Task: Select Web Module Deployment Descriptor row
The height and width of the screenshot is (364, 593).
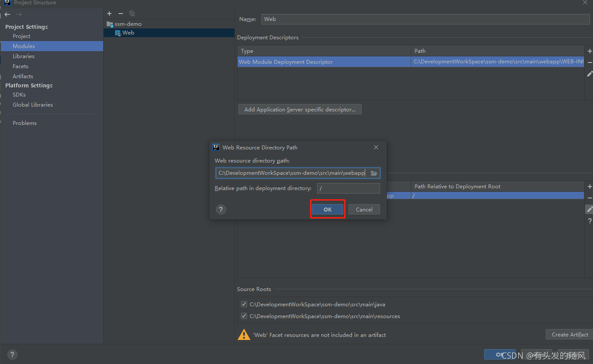Action: [411, 62]
